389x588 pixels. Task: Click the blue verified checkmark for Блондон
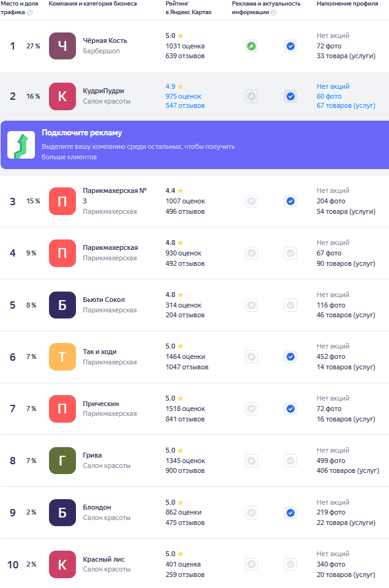click(x=290, y=513)
